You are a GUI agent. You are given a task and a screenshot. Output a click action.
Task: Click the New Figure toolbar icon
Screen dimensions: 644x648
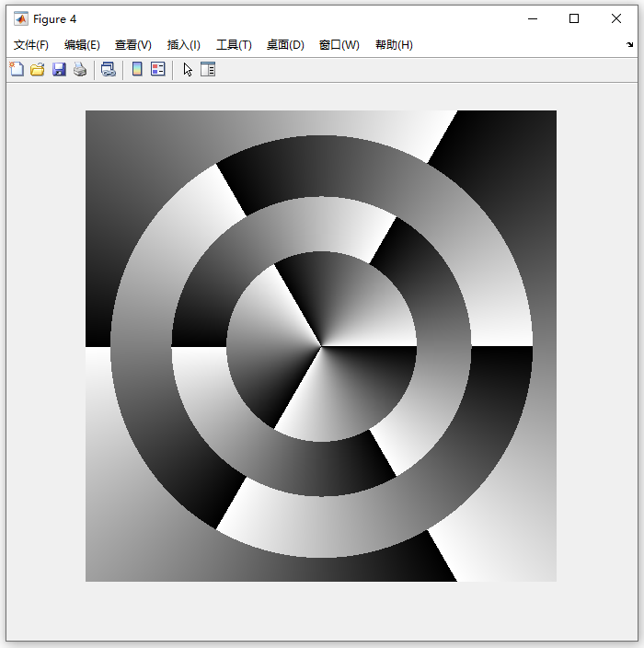(x=17, y=69)
